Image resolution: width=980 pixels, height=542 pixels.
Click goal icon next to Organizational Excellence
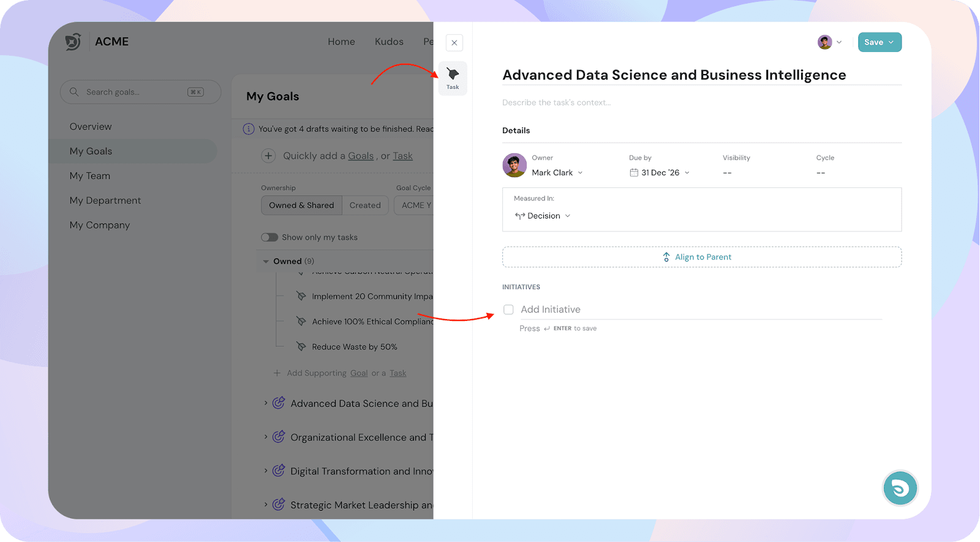pos(279,437)
